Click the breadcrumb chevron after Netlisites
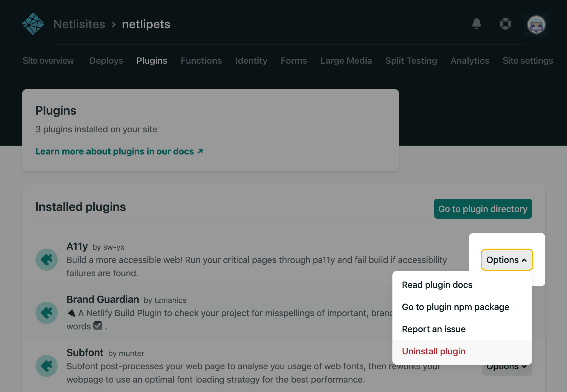This screenshot has width=567, height=392. click(114, 24)
